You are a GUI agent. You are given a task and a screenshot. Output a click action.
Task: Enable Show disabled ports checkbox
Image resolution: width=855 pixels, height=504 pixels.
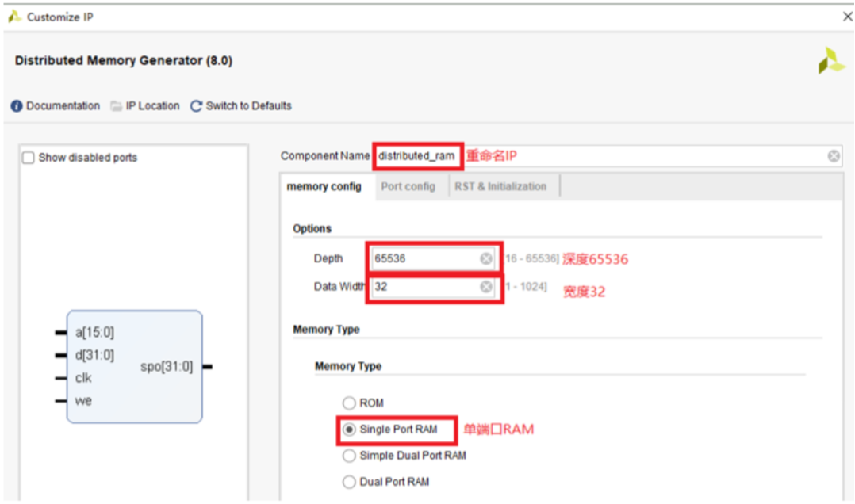click(29, 158)
